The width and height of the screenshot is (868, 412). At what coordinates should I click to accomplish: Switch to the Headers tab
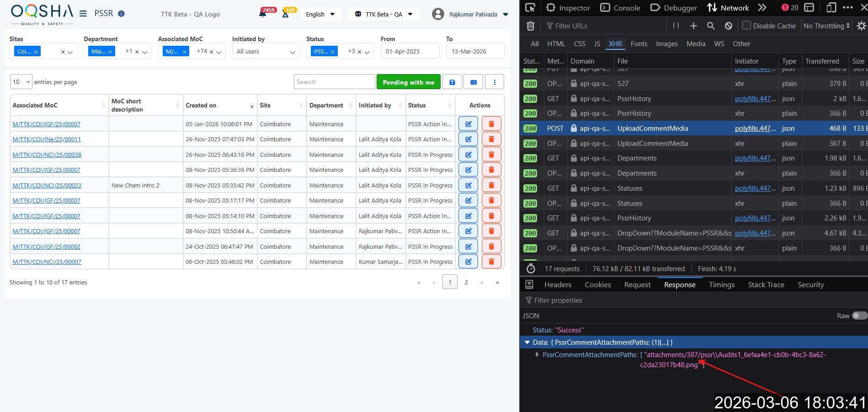click(x=558, y=285)
